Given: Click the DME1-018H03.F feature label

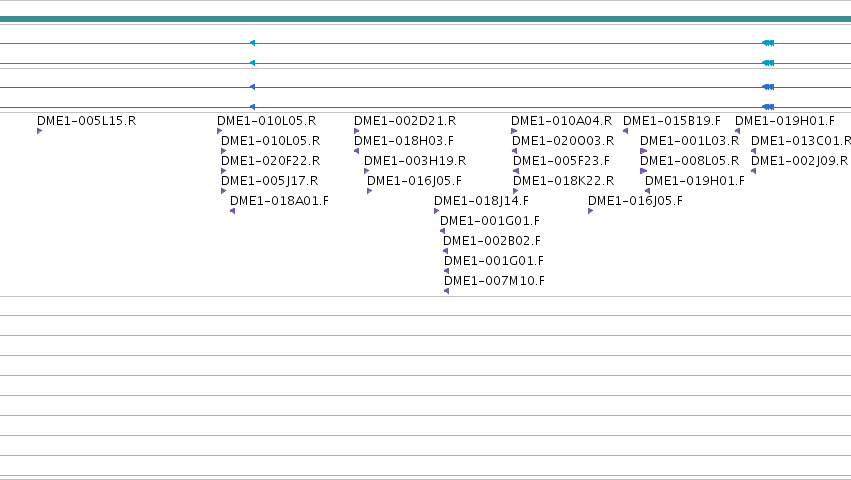Looking at the screenshot, I should pos(404,141).
